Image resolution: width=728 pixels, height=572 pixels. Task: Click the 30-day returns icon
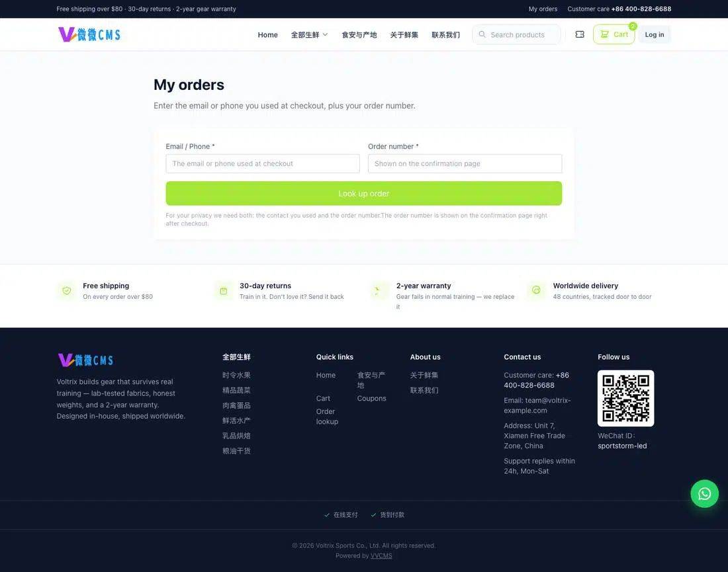point(223,291)
